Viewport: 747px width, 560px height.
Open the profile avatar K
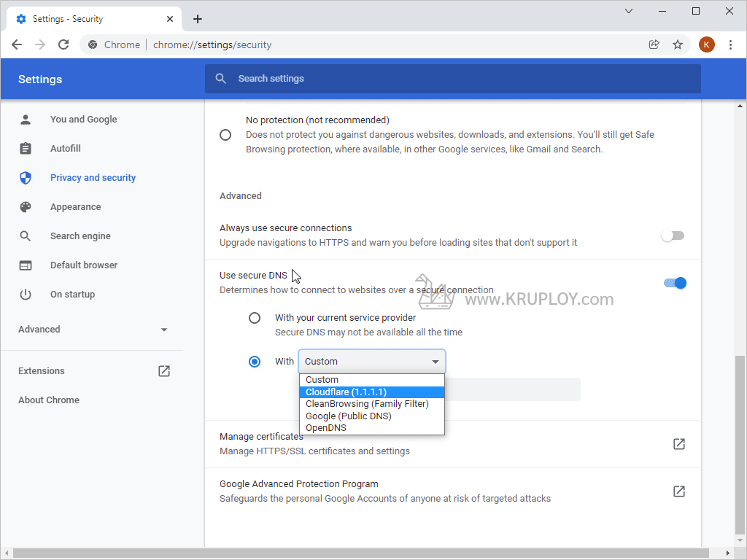pyautogui.click(x=706, y=44)
